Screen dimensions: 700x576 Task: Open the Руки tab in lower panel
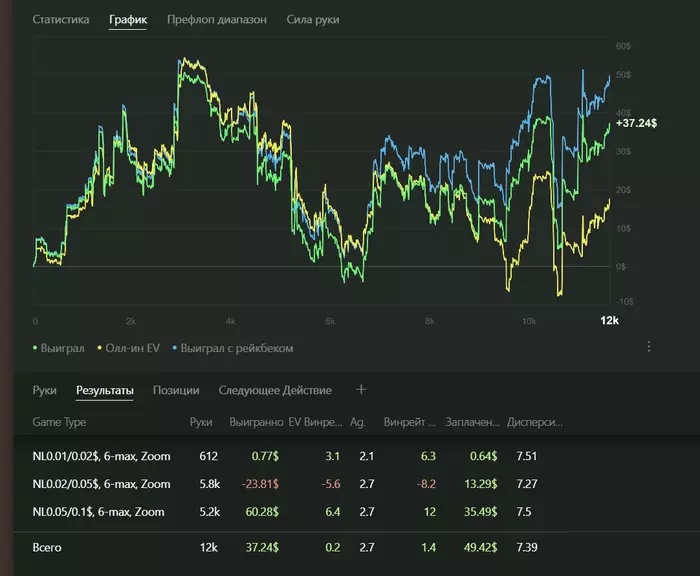pyautogui.click(x=45, y=390)
